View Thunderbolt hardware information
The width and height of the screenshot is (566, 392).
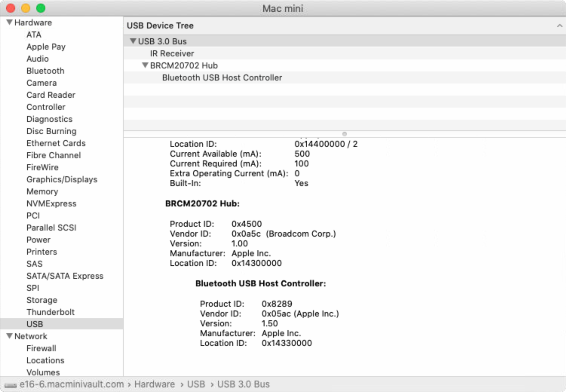click(x=50, y=312)
